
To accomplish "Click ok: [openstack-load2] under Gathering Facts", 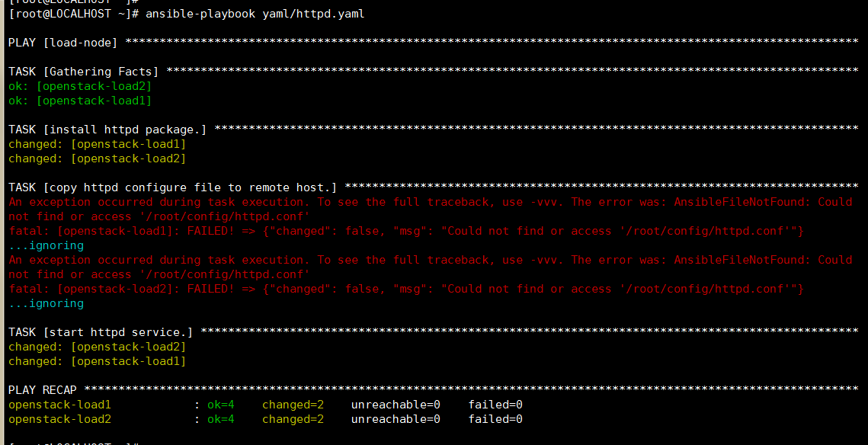I will pyautogui.click(x=80, y=86).
